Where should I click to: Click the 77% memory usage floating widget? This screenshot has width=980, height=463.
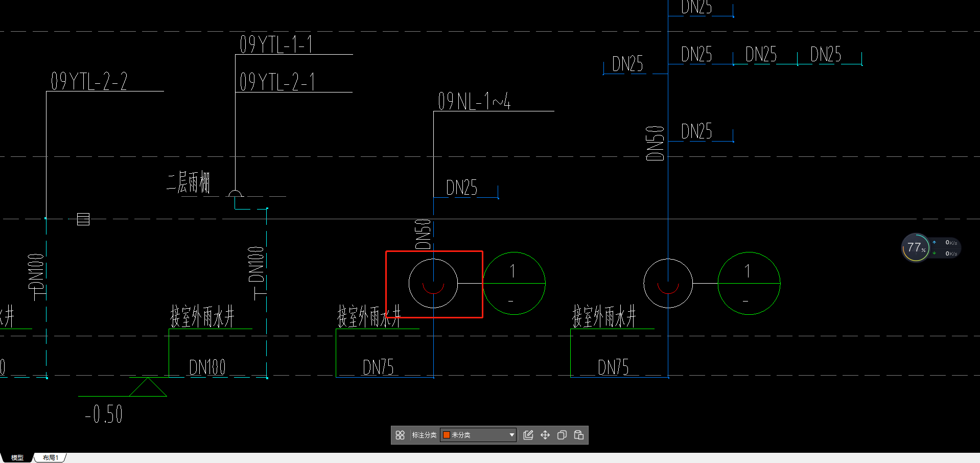(916, 248)
